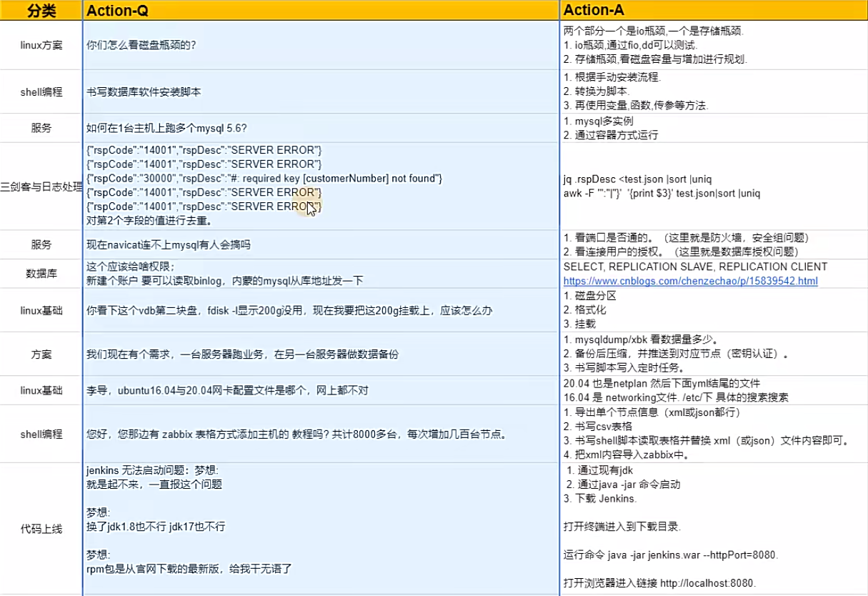Open the cnblogs.com chenzechao hyperlink

coord(690,281)
